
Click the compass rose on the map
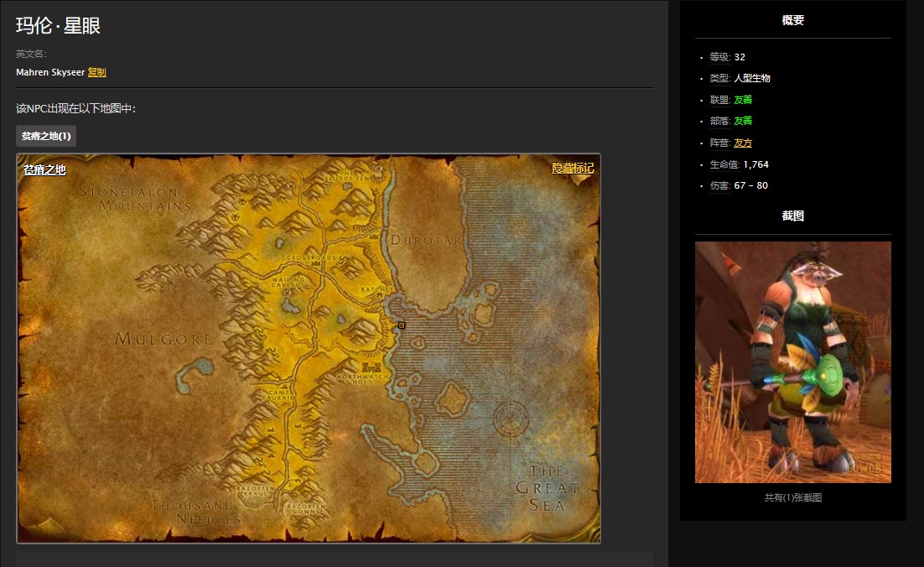coord(511,419)
